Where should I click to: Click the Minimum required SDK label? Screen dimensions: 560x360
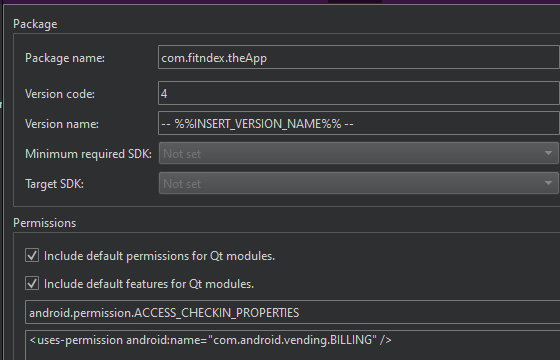click(88, 154)
